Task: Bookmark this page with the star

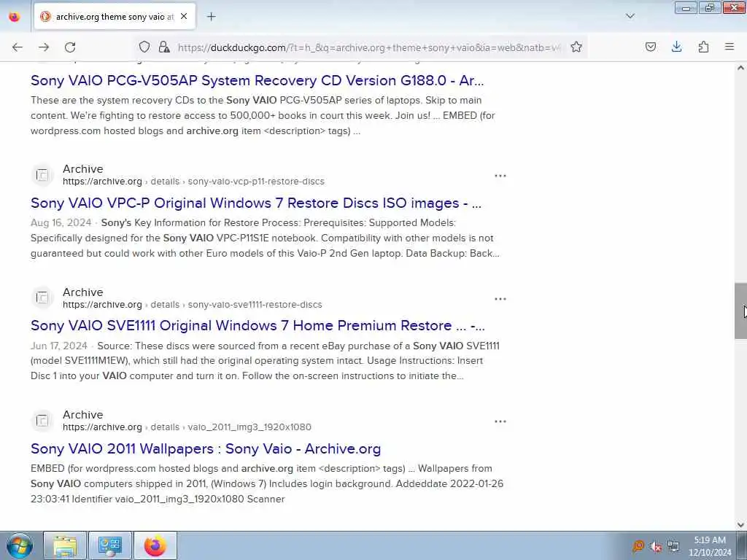Action: [x=576, y=47]
